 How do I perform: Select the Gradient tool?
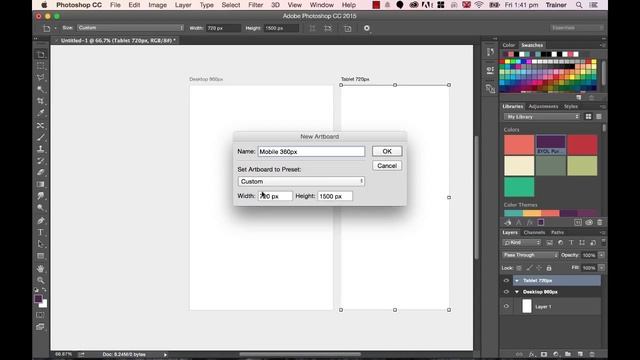point(40,184)
